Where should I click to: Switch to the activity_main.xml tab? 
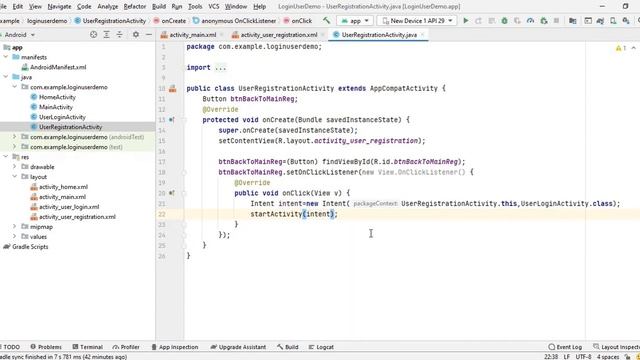point(193,35)
